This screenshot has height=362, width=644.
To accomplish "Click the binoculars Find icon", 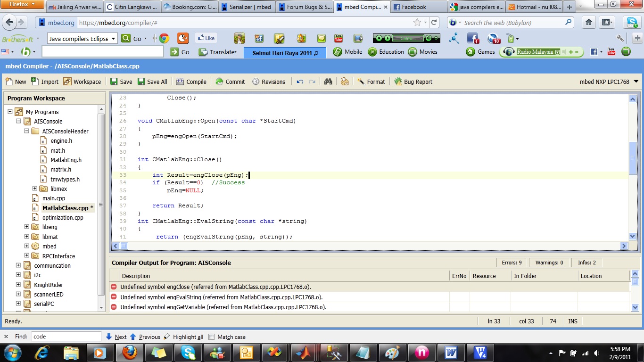I will (328, 82).
